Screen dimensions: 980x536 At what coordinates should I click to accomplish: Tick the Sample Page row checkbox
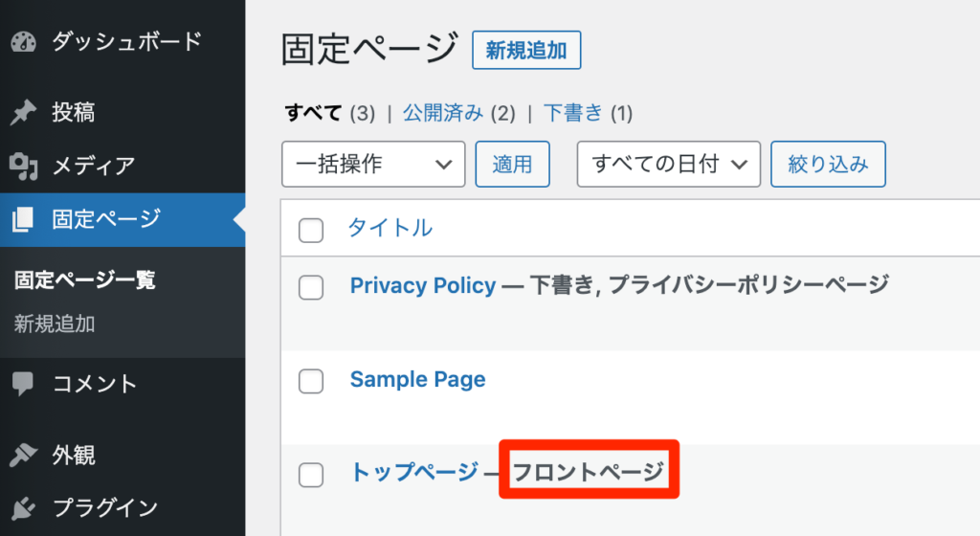[x=311, y=381]
